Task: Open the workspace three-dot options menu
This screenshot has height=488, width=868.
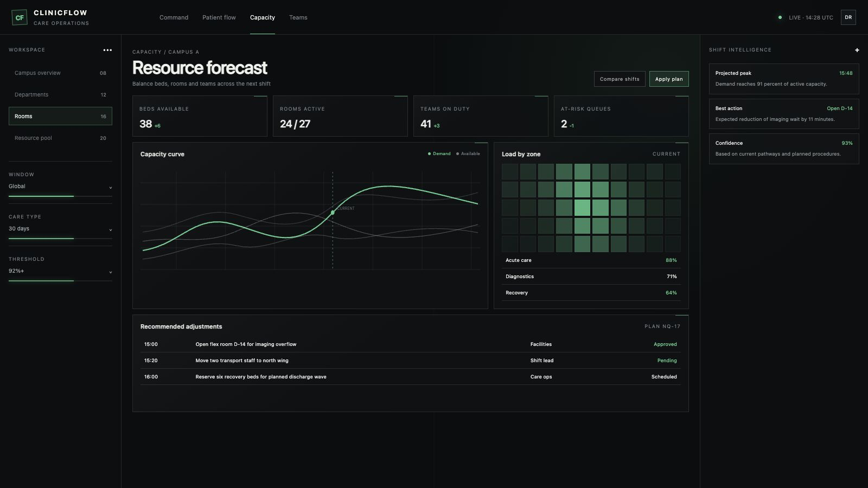Action: (107, 50)
